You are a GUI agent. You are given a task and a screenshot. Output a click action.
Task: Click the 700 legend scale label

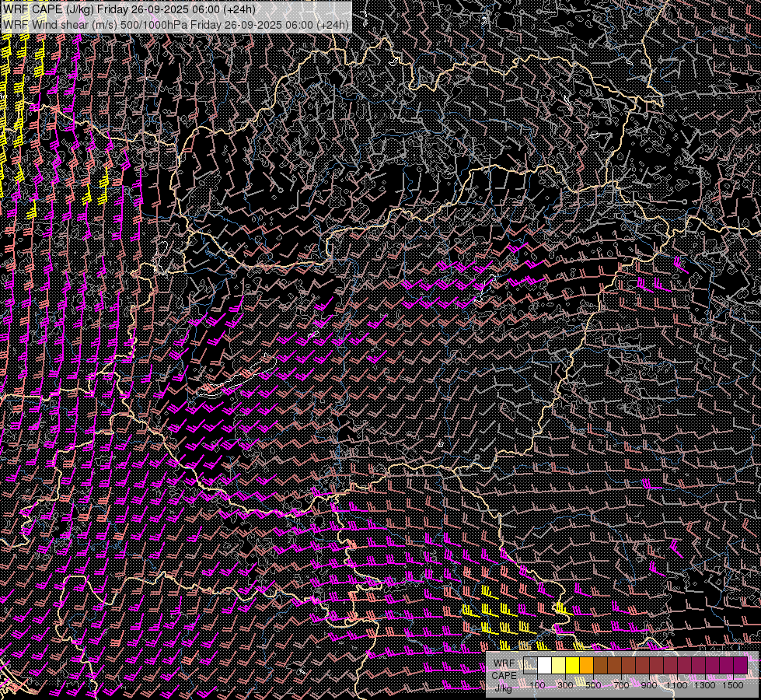tap(621, 685)
